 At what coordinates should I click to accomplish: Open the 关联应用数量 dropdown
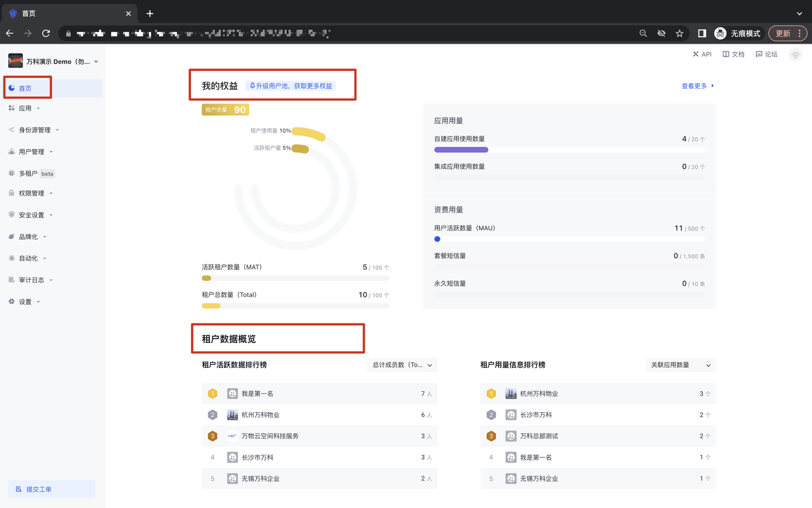(680, 365)
